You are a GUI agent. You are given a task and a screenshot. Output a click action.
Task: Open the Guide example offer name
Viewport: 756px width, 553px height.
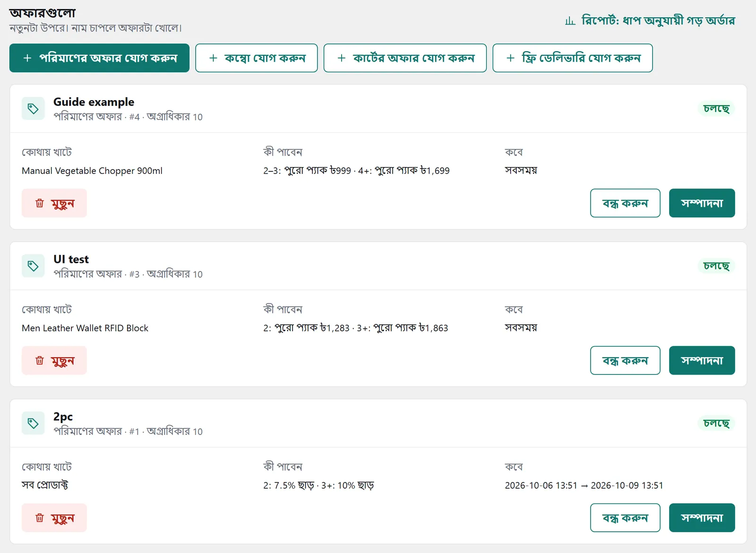(x=94, y=102)
